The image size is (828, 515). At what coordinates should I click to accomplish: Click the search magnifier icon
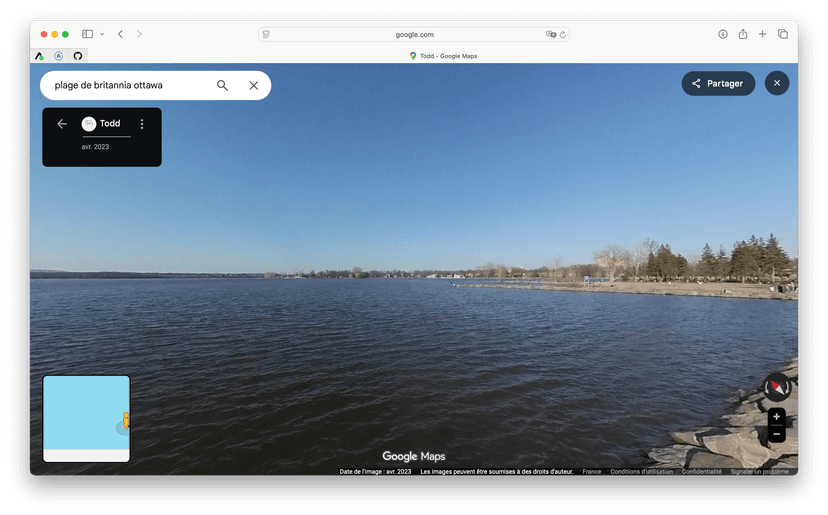pos(222,86)
